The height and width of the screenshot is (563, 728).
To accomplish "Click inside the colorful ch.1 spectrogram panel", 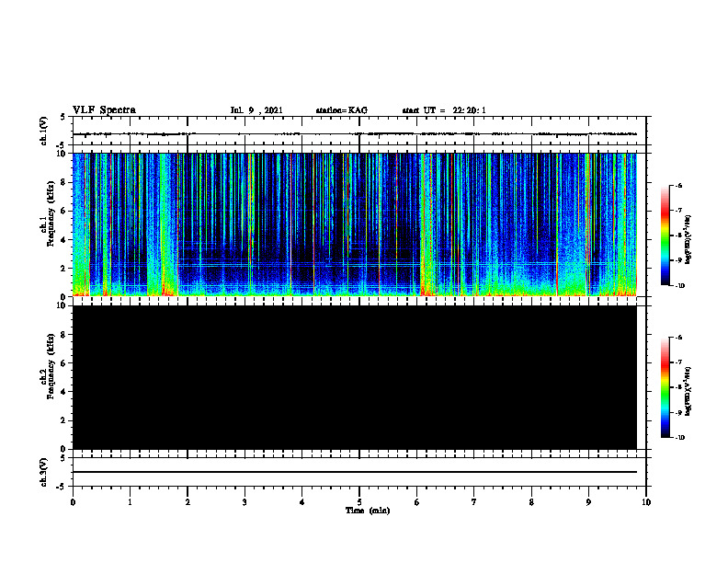I will coord(355,224).
